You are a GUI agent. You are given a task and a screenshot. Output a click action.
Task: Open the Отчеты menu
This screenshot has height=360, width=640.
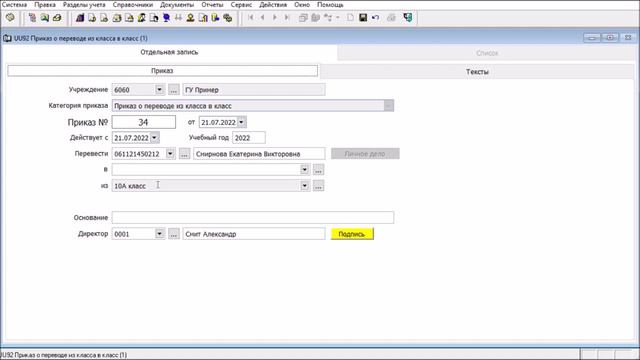(212, 5)
